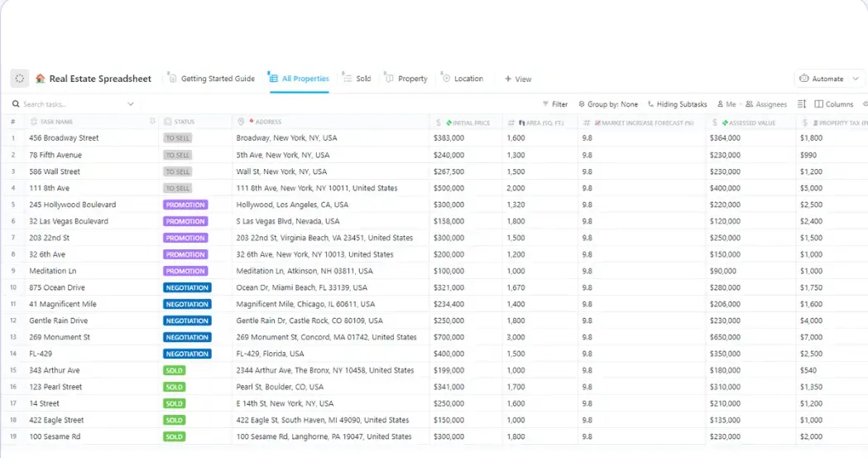Open task 456 Broadway Street
868x458 pixels.
tap(64, 138)
